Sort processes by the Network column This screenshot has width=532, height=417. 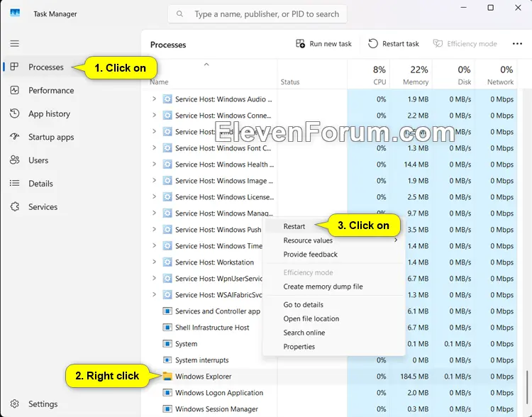(496, 75)
